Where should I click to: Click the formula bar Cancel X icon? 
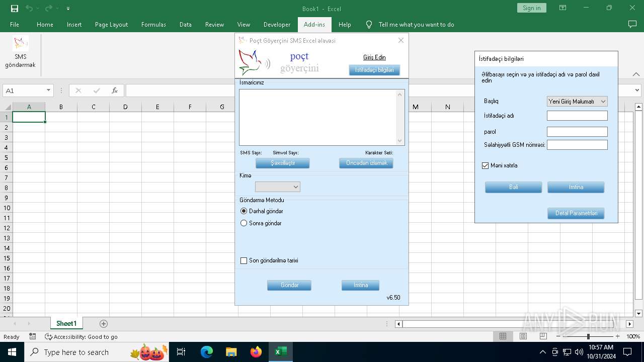click(x=78, y=90)
